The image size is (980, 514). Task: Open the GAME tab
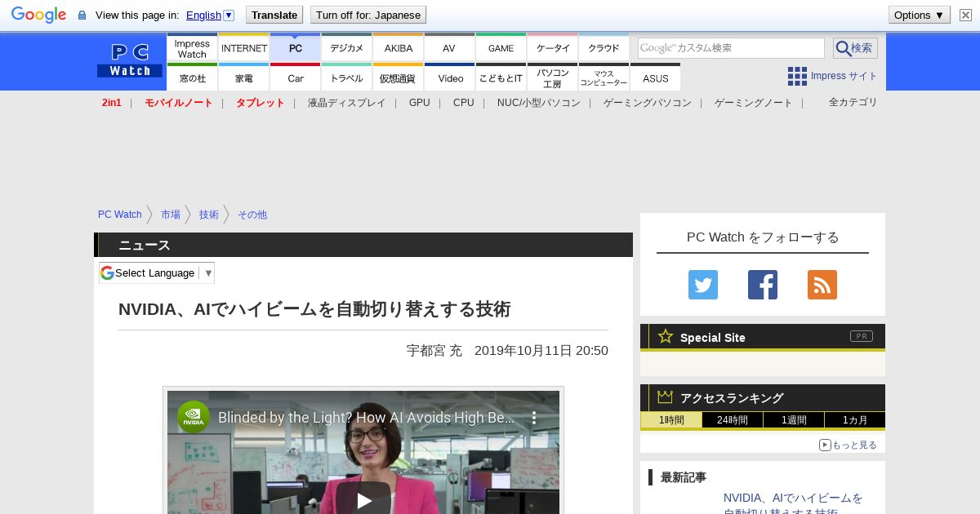(501, 48)
